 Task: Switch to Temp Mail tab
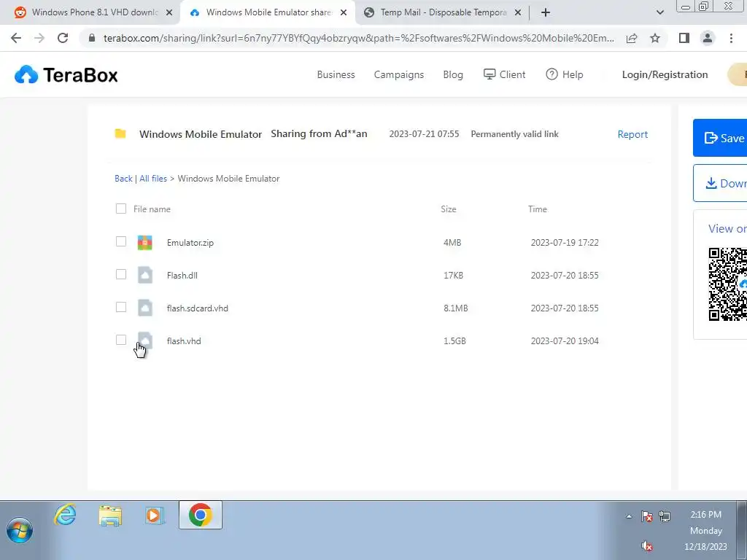[x=443, y=13]
